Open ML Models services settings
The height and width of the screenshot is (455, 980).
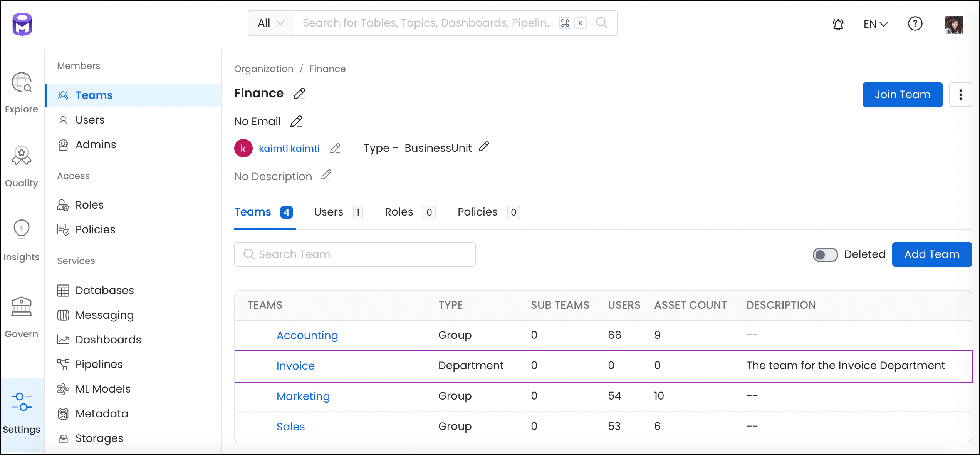(x=133, y=389)
